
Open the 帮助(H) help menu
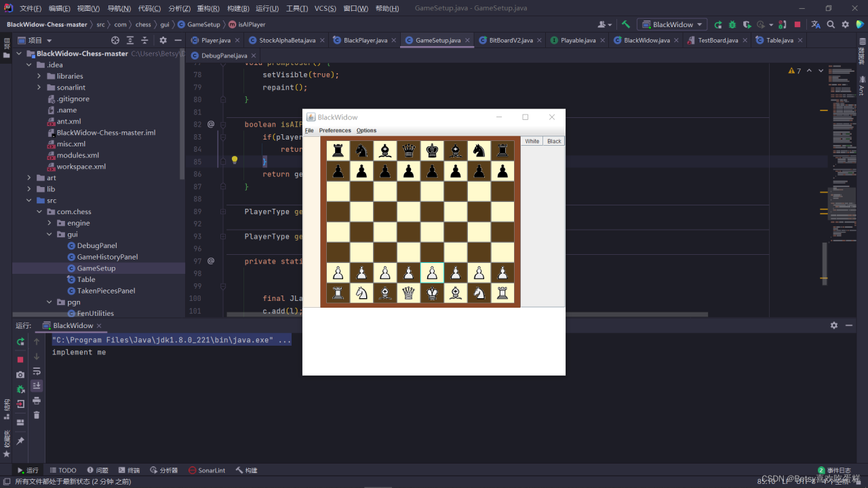tap(387, 9)
